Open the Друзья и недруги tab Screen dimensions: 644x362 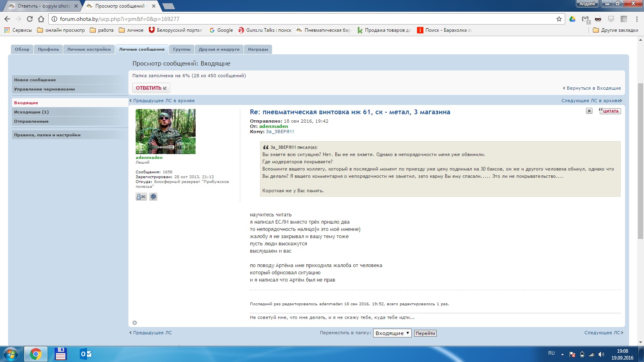tap(219, 49)
